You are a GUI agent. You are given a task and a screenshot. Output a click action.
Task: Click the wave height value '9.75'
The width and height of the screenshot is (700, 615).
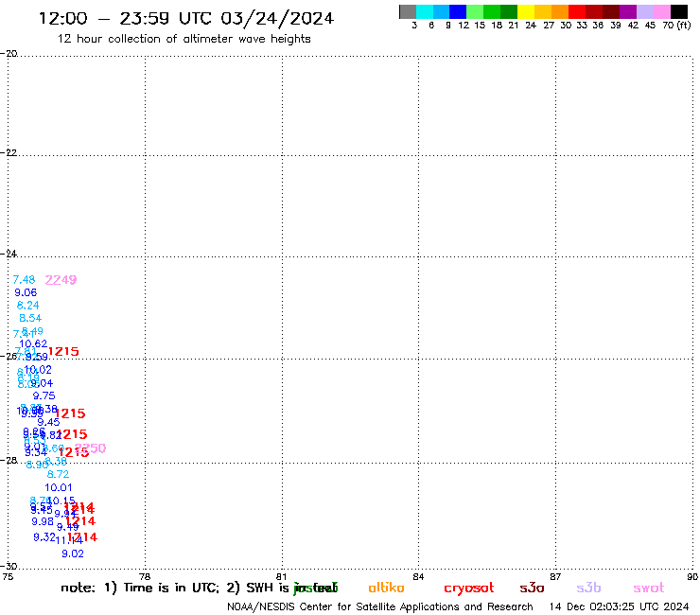[x=44, y=396]
